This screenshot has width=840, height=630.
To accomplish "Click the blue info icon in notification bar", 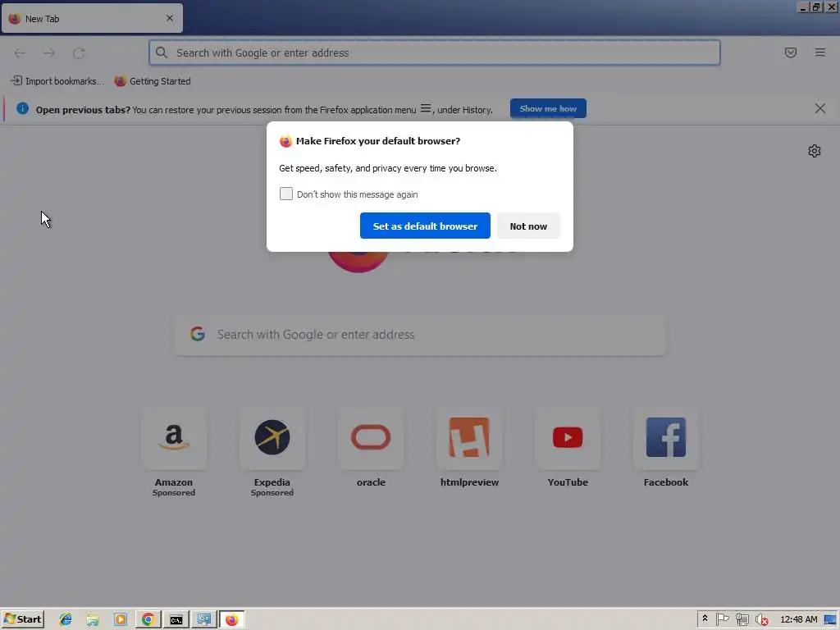I will click(22, 109).
